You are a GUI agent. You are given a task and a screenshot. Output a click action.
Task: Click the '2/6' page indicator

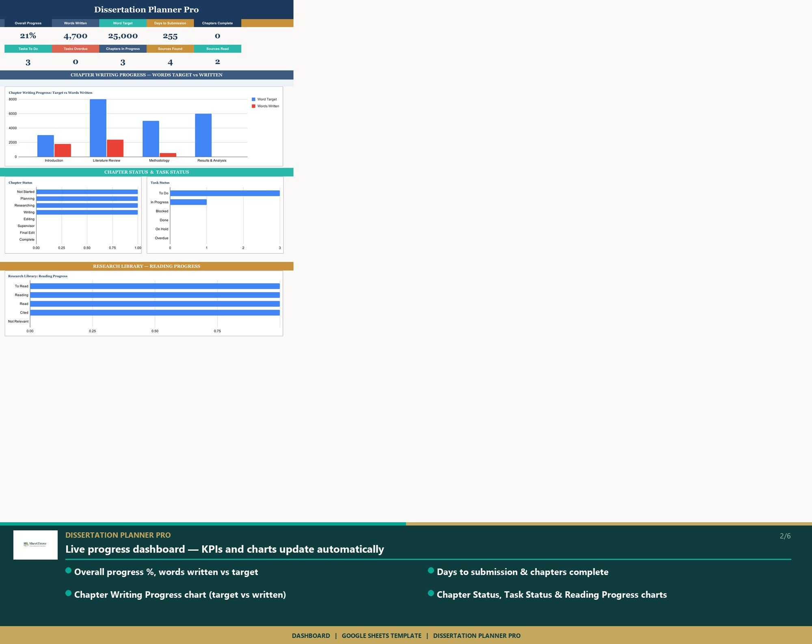[785, 536]
